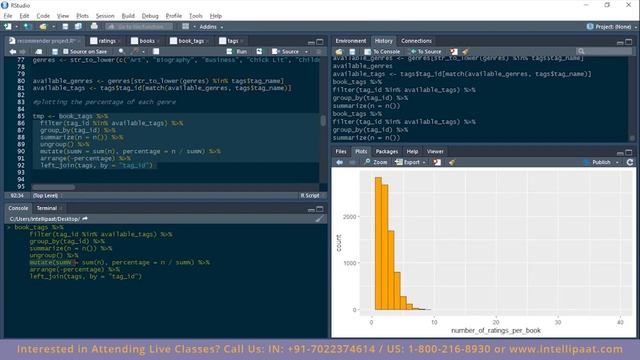This screenshot has width=640, height=360.
Task: Switch to the ratings editor tab
Action: pyautogui.click(x=107, y=41)
